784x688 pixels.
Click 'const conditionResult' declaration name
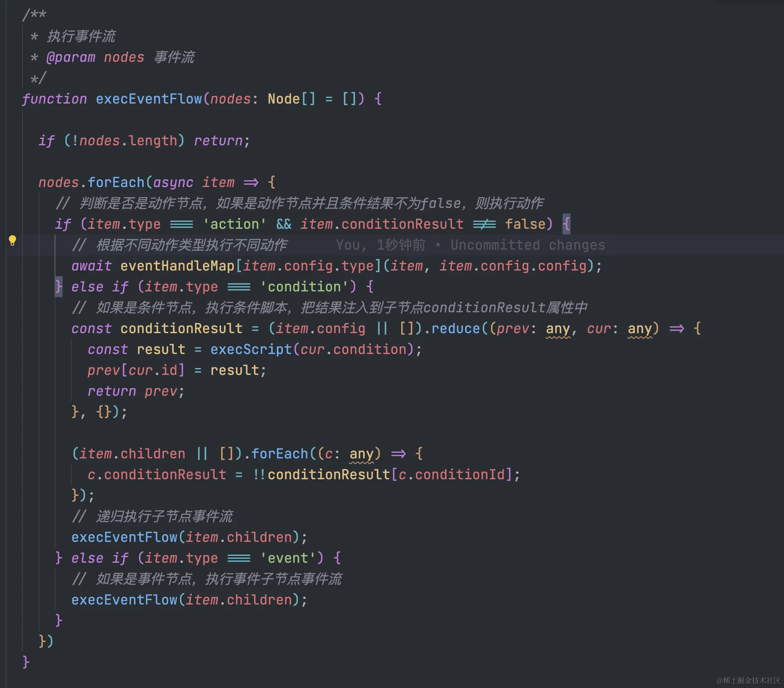click(181, 328)
